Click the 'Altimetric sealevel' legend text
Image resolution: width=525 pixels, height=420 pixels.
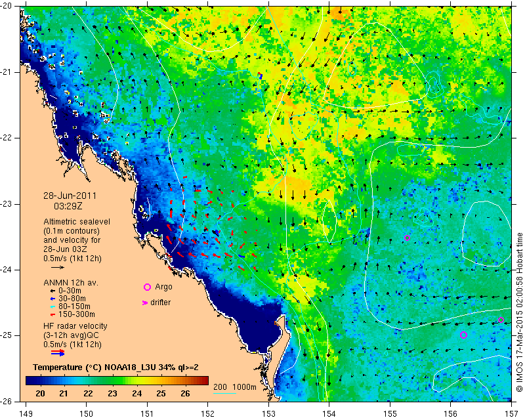coord(77,222)
